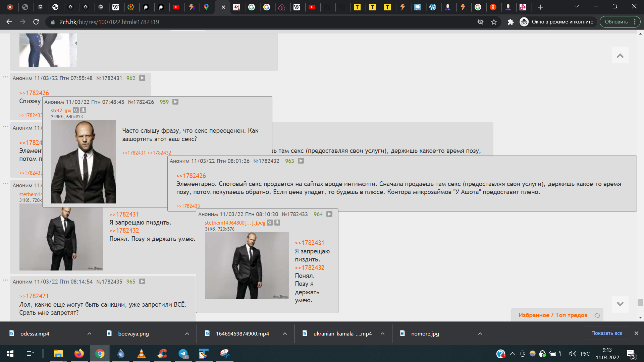Screen dimensions: 644x362
Task: Open Избранное / Топ тредов panel
Action: tap(553, 315)
